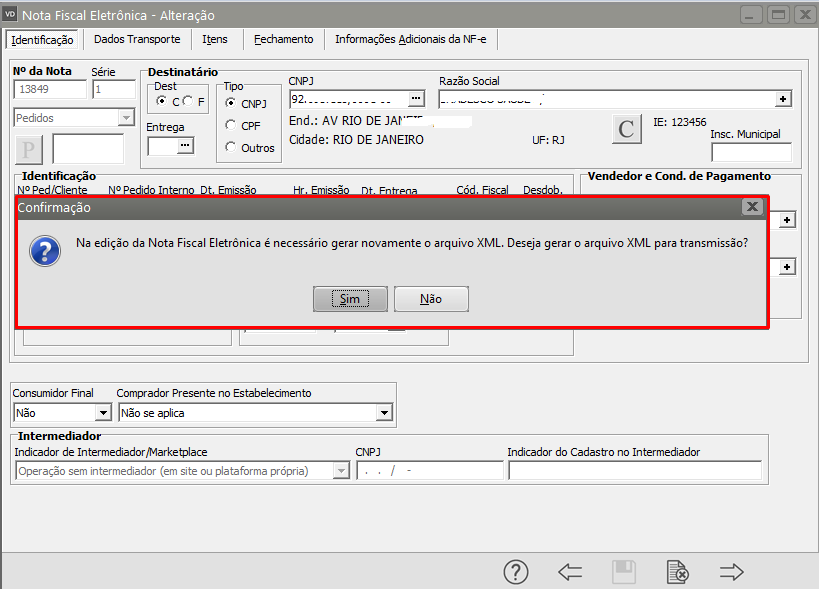Click the cancel document icon
Viewport: 819px width, 589px height.
coord(677,572)
